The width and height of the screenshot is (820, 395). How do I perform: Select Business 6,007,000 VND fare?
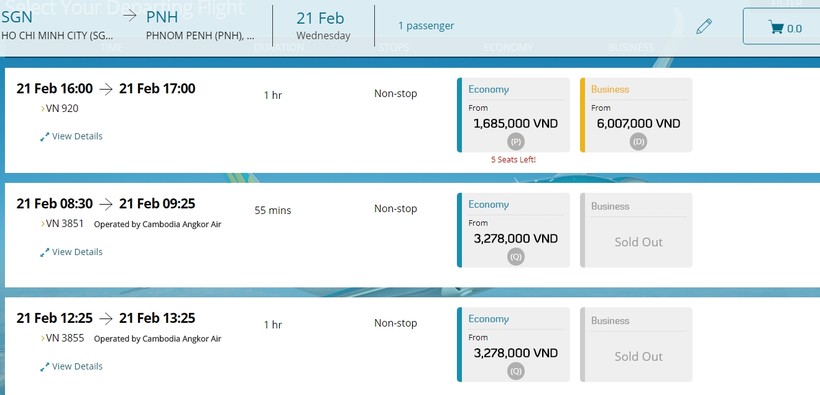coord(636,115)
